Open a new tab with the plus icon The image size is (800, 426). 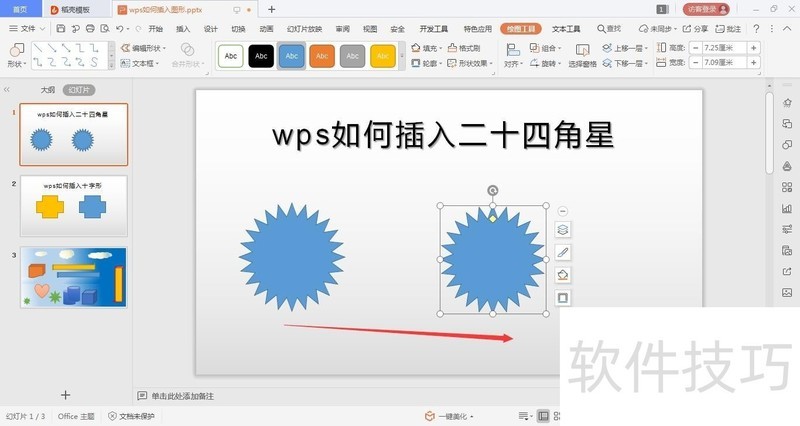(x=271, y=9)
